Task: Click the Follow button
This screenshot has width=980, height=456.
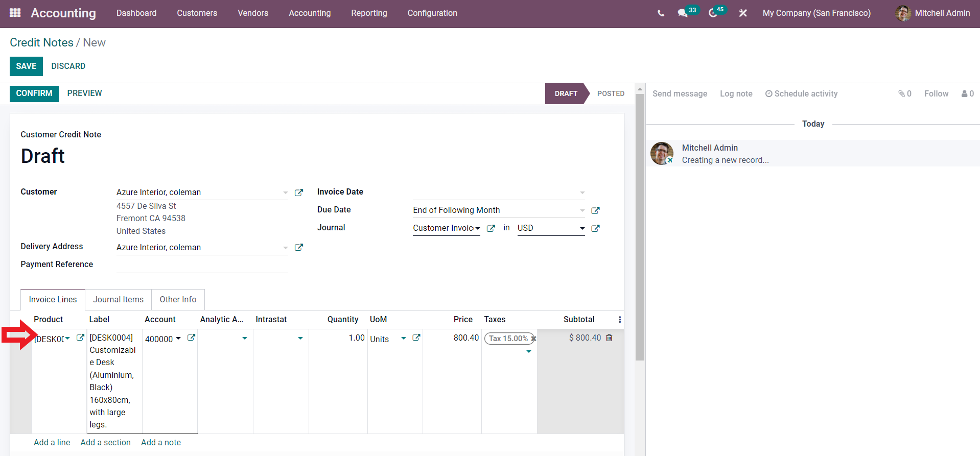Action: 936,93
